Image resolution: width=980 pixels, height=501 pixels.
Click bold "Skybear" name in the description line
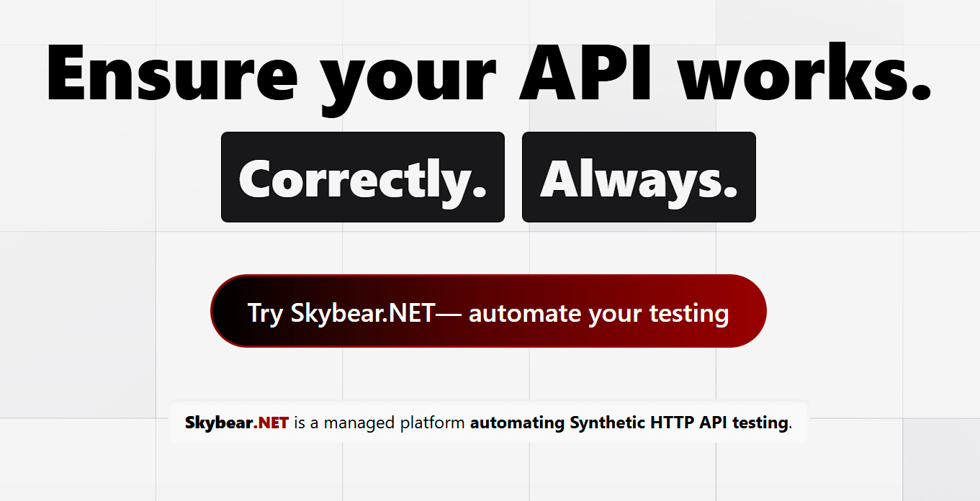click(x=219, y=423)
